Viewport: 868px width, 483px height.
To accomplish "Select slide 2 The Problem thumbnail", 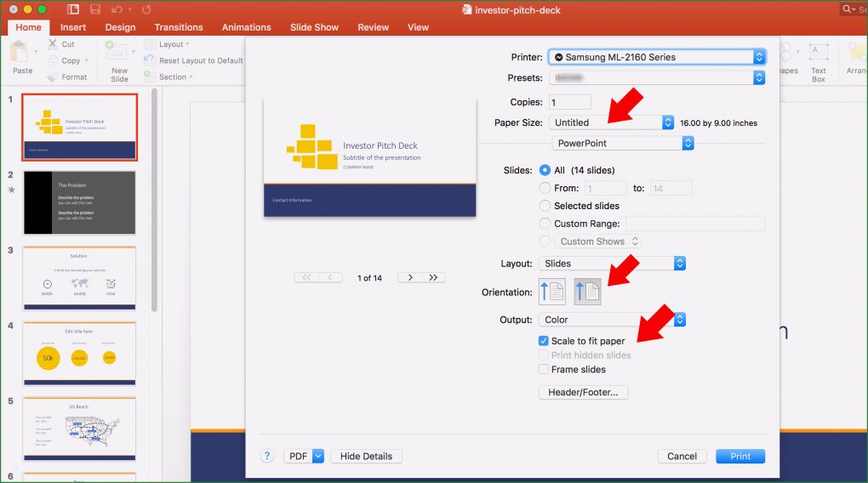I will (80, 202).
